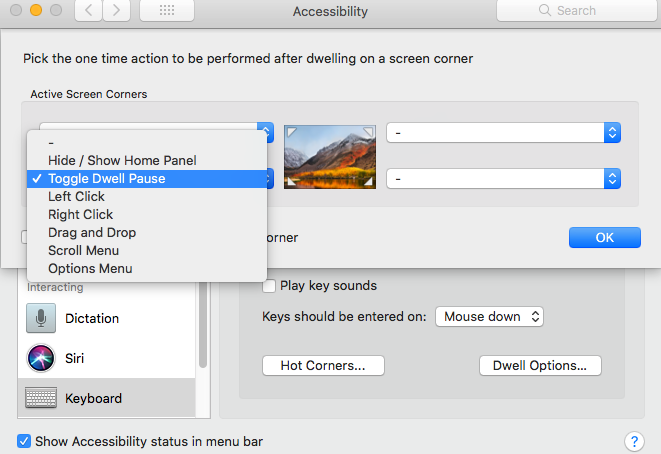Click the forward navigation arrow

click(117, 11)
